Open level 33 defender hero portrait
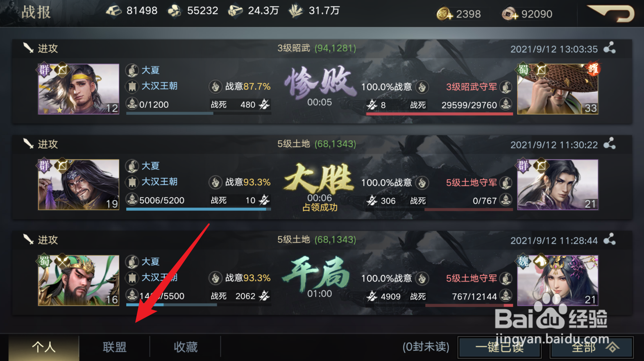Image resolution: width=644 pixels, height=361 pixels. click(558, 89)
